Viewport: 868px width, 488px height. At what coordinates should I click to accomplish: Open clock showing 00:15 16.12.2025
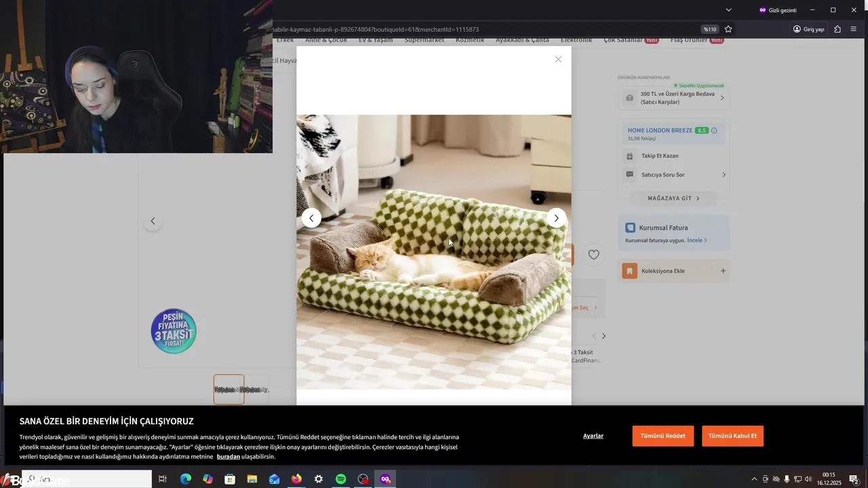click(x=829, y=479)
